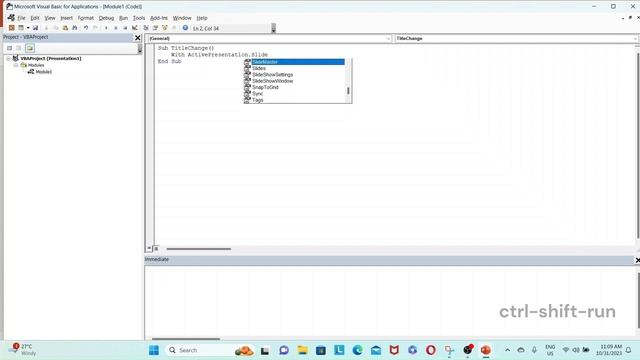Open File Explorer from the taskbar
This screenshot has height=360, width=640.
(302, 350)
